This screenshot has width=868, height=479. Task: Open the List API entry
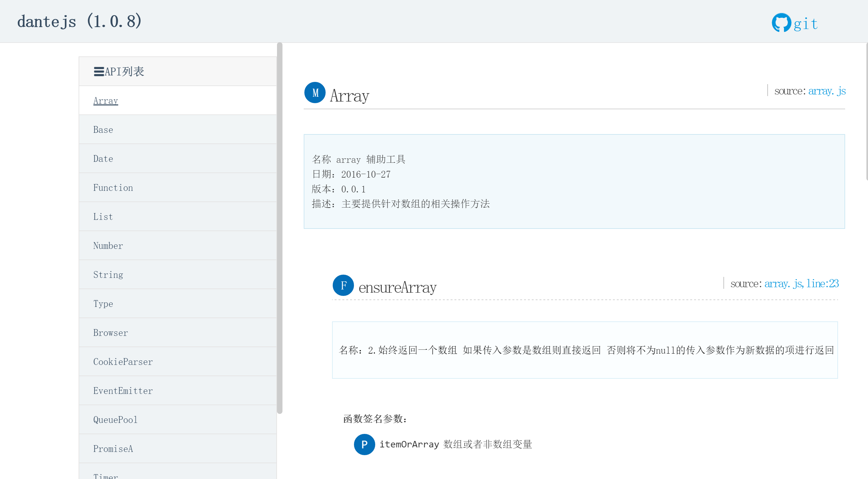[177, 217]
